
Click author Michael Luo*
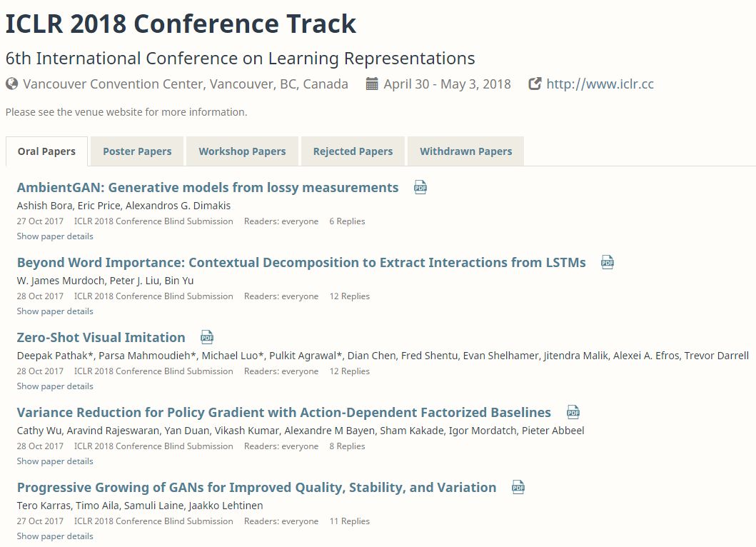pyautogui.click(x=233, y=356)
